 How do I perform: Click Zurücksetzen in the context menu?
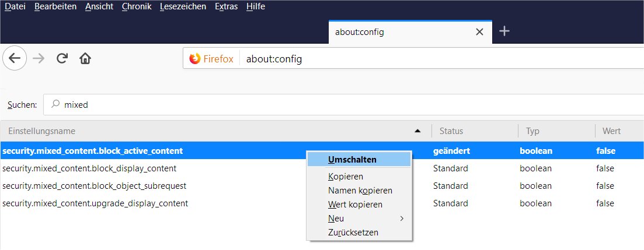[353, 233]
